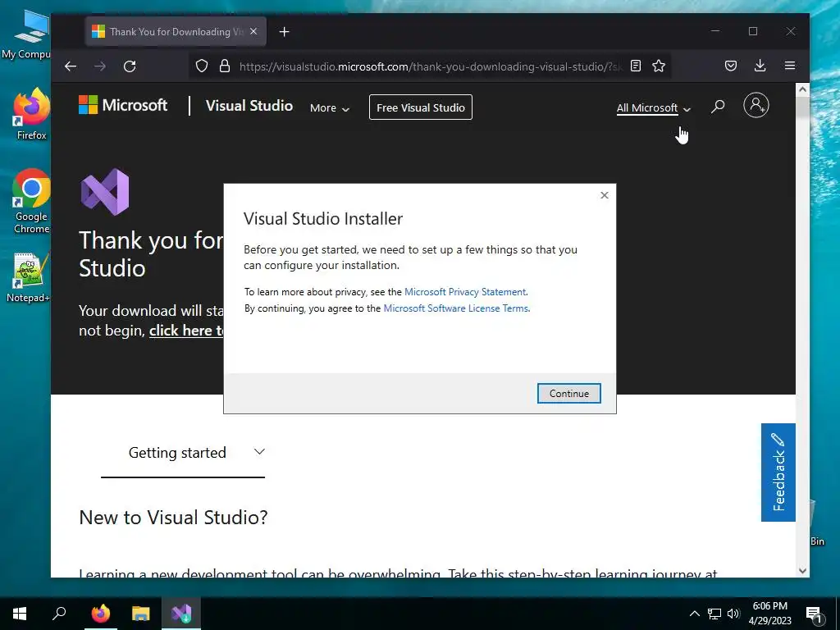Show hidden tray icons chevron
Viewport: 840px width, 630px height.
point(694,614)
